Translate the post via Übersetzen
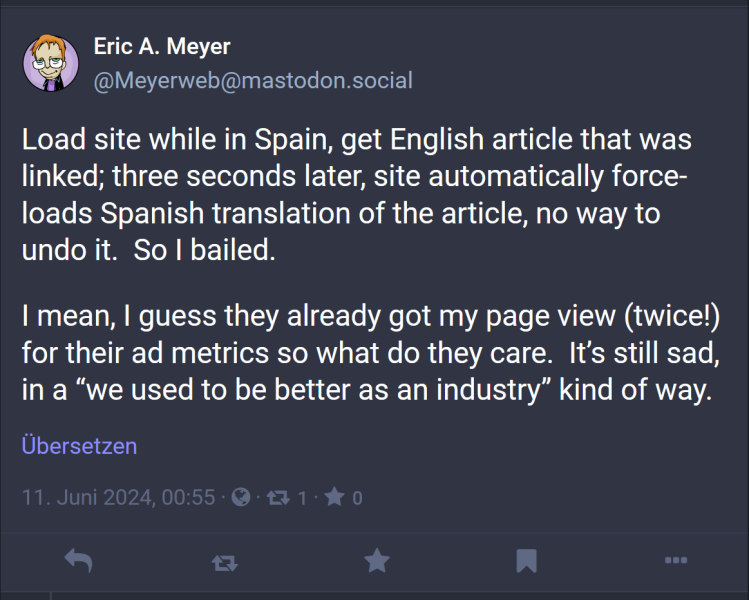This screenshot has width=749, height=600. (x=79, y=446)
